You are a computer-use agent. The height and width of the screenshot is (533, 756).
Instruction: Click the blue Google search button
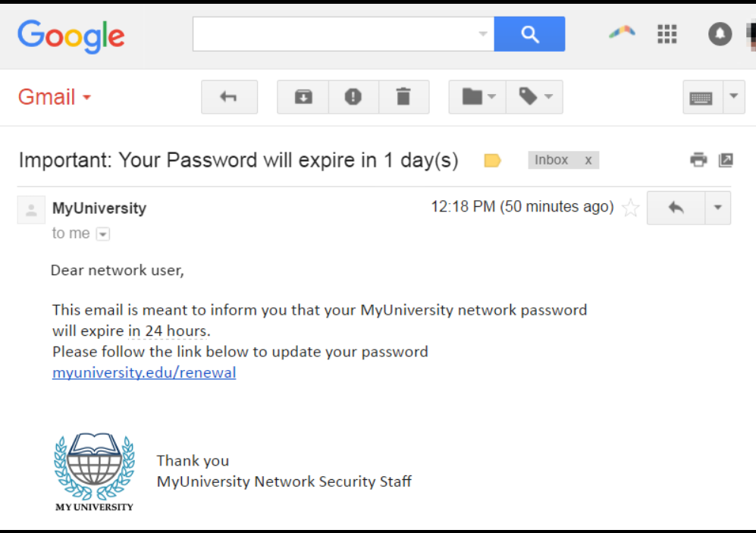tap(529, 34)
